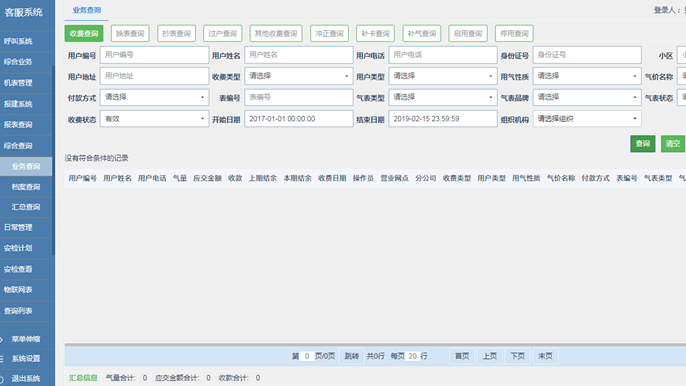Click the 业务查询 top tab
The width and height of the screenshot is (686, 386).
pyautogui.click(x=87, y=10)
